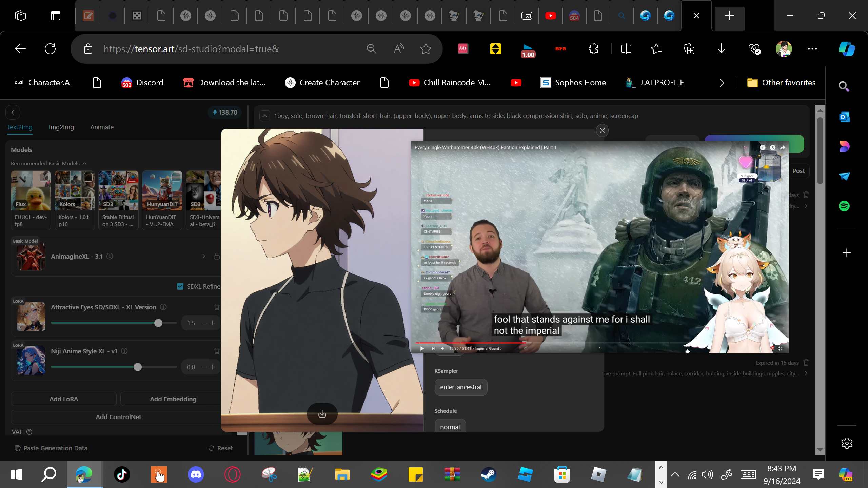Expand negative prompt history entry
868x488 pixels.
tap(806, 373)
